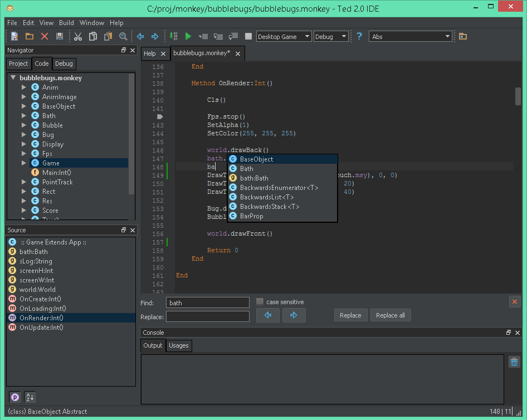Click the green Run play button

(188, 36)
